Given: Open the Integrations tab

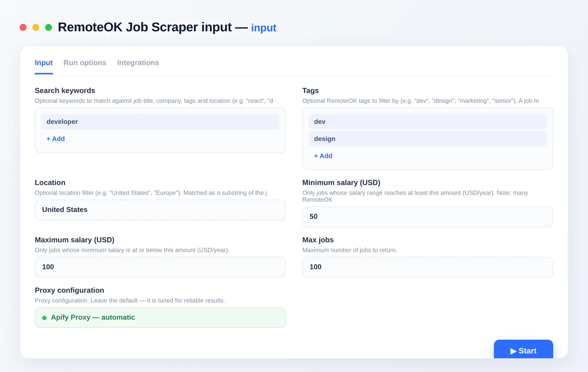Looking at the screenshot, I should 138,63.
